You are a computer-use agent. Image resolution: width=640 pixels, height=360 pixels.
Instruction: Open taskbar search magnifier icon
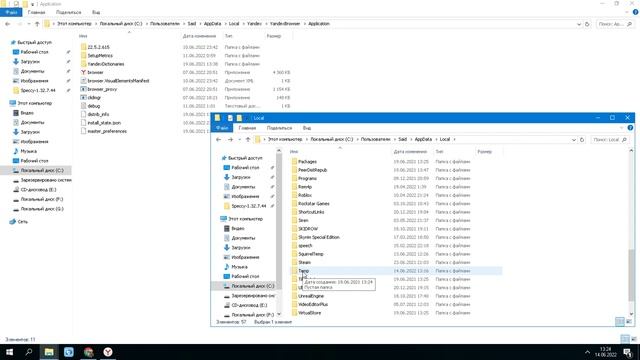29,352
